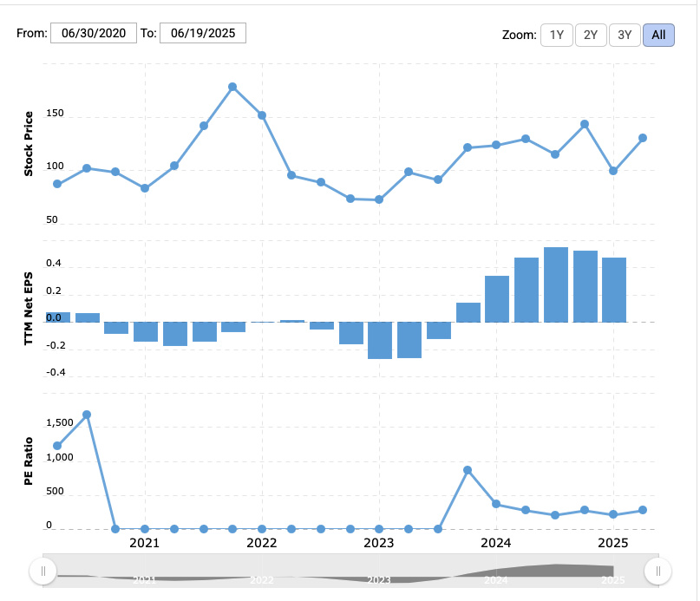
Task: Click the first Stock Price data point
Action: tap(57, 184)
